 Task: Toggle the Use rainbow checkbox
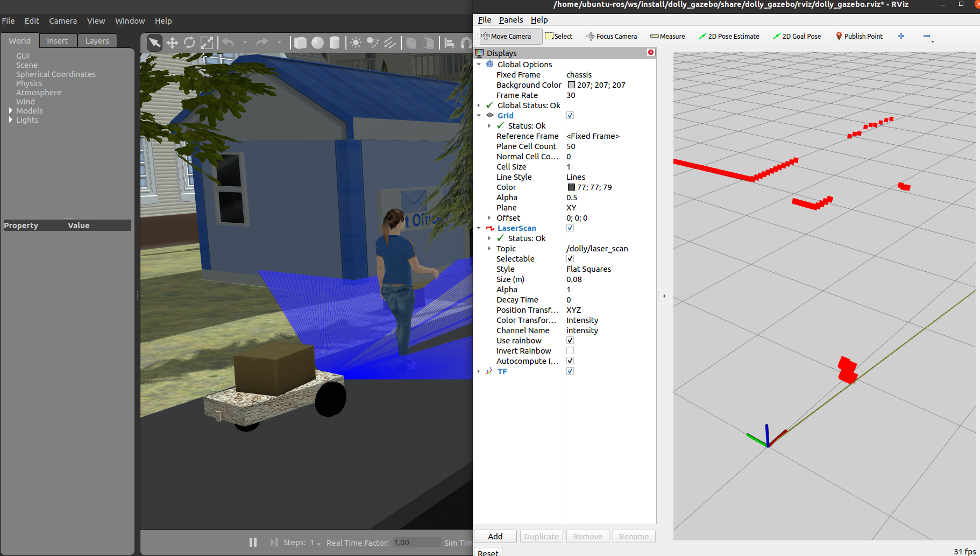pos(570,340)
